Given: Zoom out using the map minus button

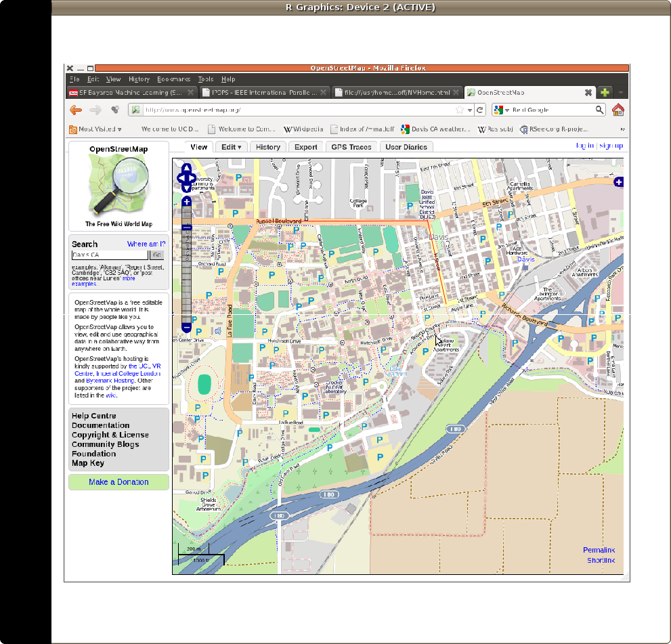Looking at the screenshot, I should [187, 328].
